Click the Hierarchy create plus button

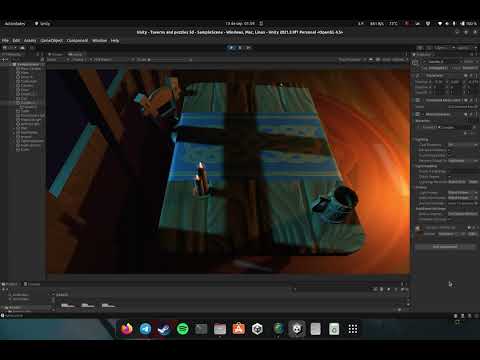(x=5, y=60)
